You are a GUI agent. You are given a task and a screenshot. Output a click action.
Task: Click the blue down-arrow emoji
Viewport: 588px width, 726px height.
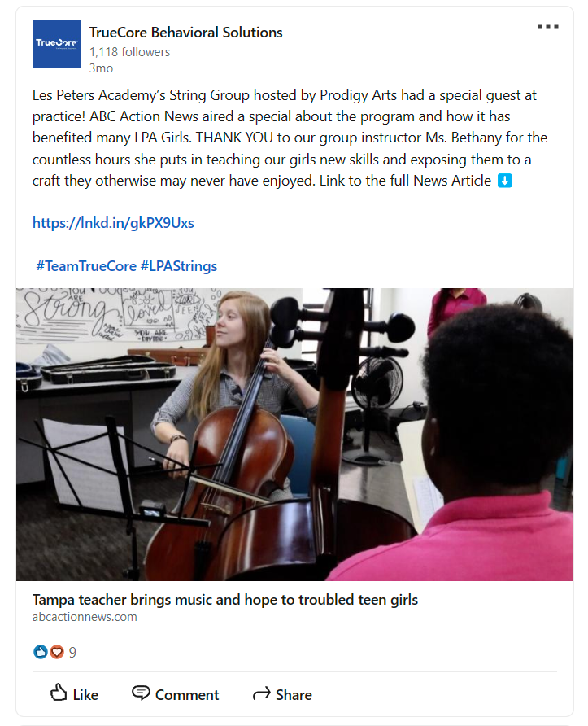click(505, 181)
